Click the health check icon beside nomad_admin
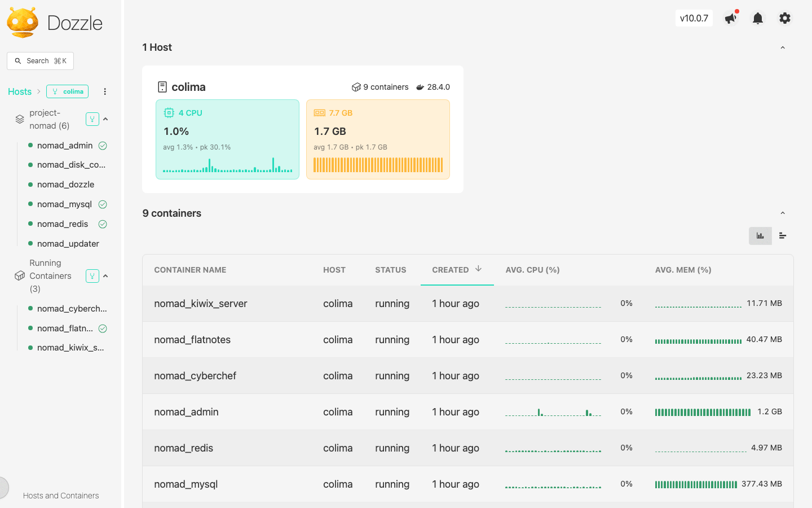The width and height of the screenshot is (812, 508). coord(103,146)
